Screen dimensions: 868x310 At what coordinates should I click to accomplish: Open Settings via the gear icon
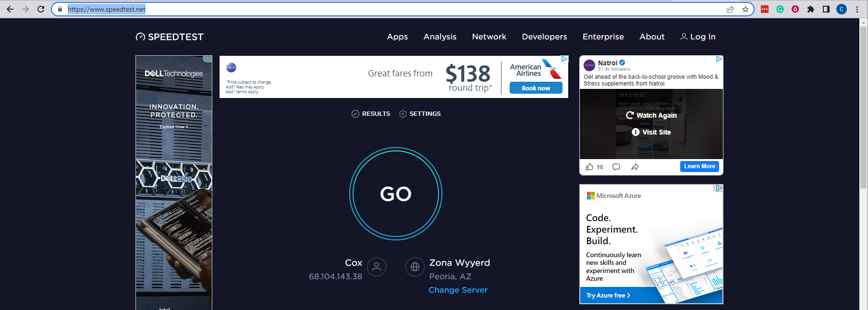(403, 114)
